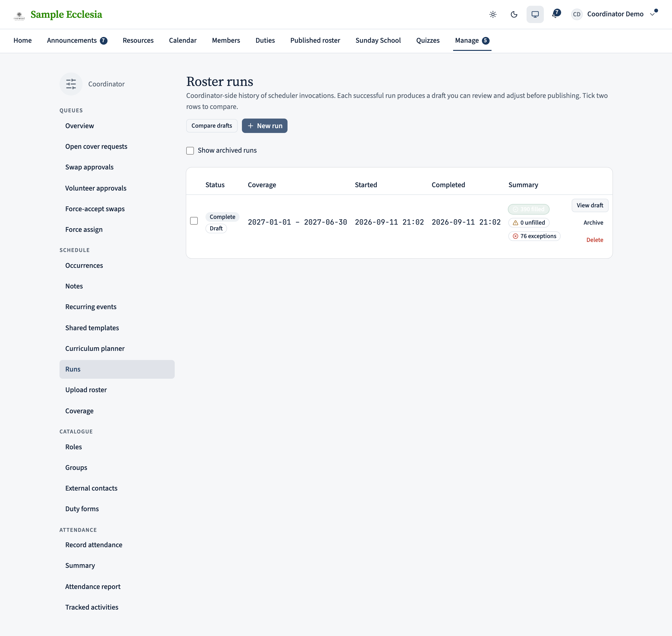Click the CD user avatar
Screen dimensions: 672x636
pos(577,14)
